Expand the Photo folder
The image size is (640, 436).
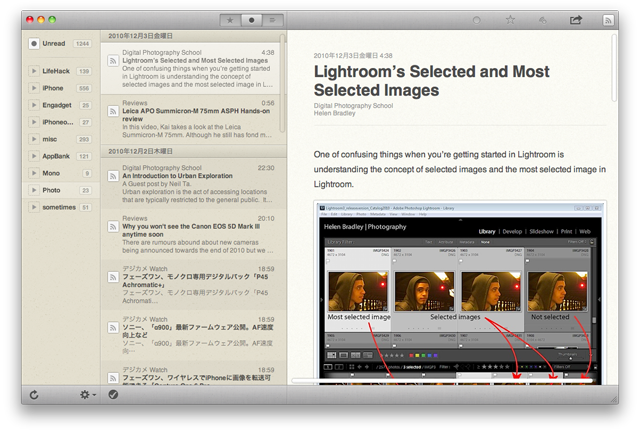(x=34, y=190)
